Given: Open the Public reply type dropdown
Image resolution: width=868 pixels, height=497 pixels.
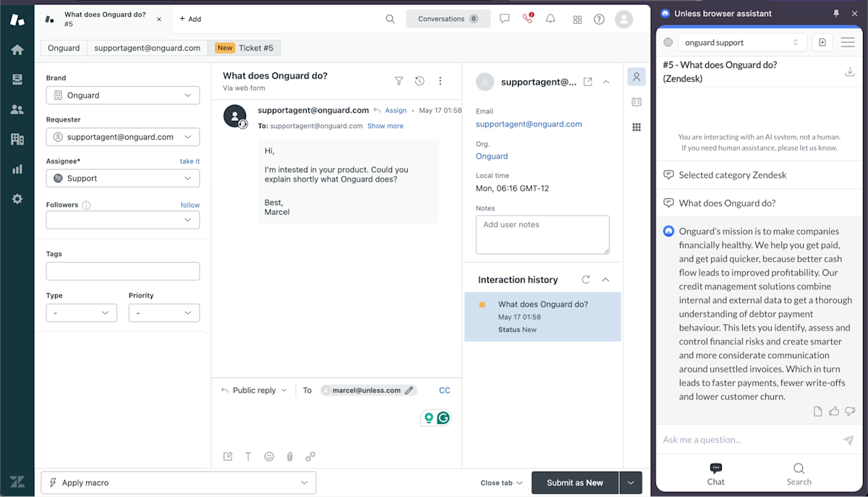Looking at the screenshot, I should point(254,390).
